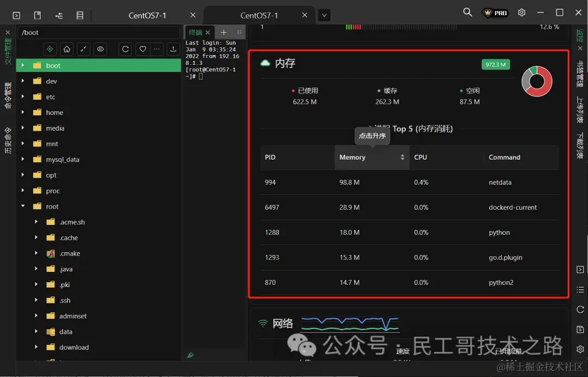Screen dimensions: 588x377
Task: Click the network traffic sparkline chart
Action: [350, 324]
